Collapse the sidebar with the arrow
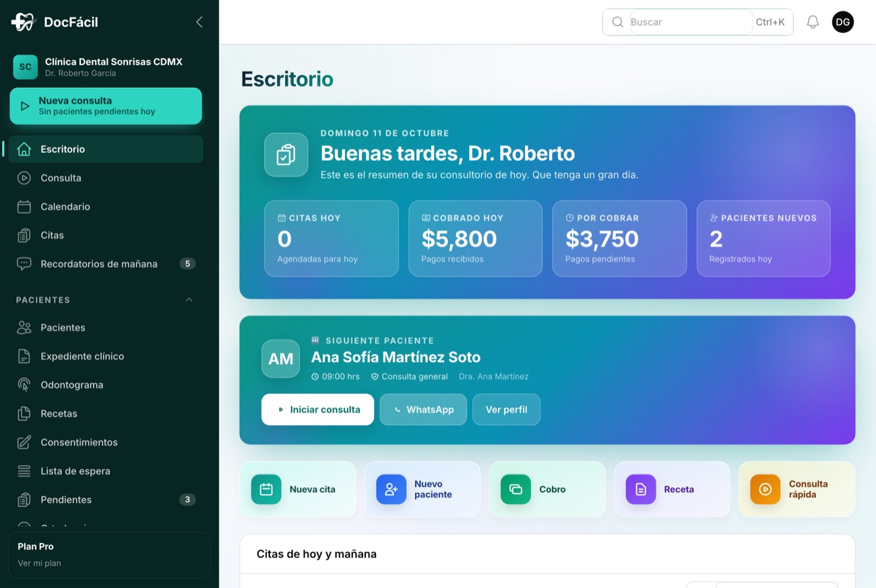876x588 pixels. pyautogui.click(x=199, y=22)
